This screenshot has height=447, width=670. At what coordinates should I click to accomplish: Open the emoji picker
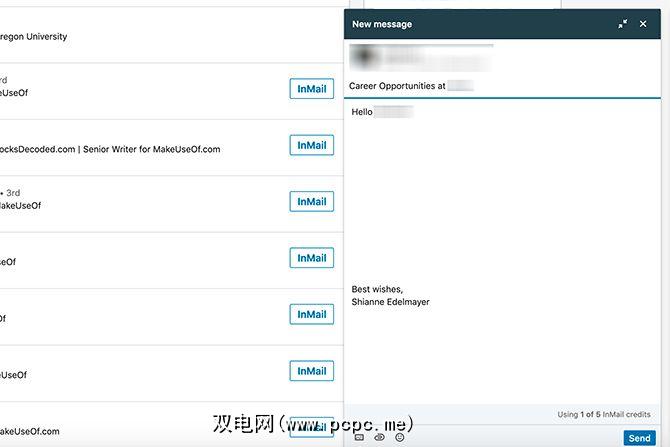[400, 437]
